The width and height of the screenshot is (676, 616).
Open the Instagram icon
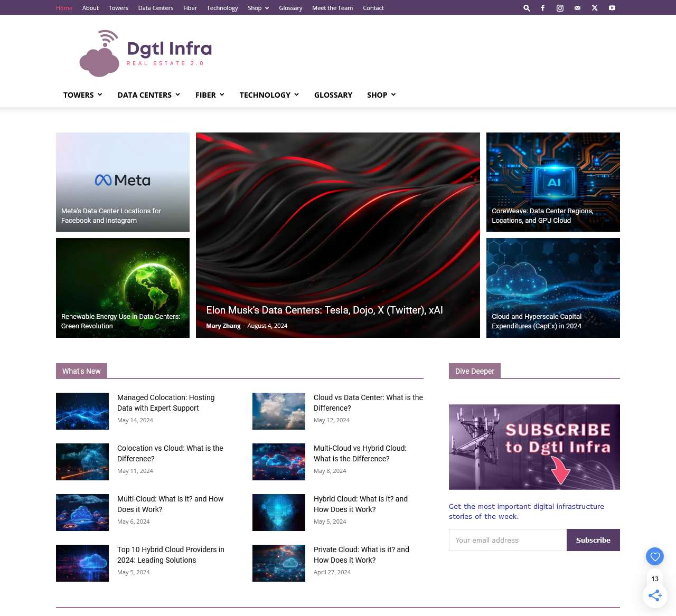[559, 7]
